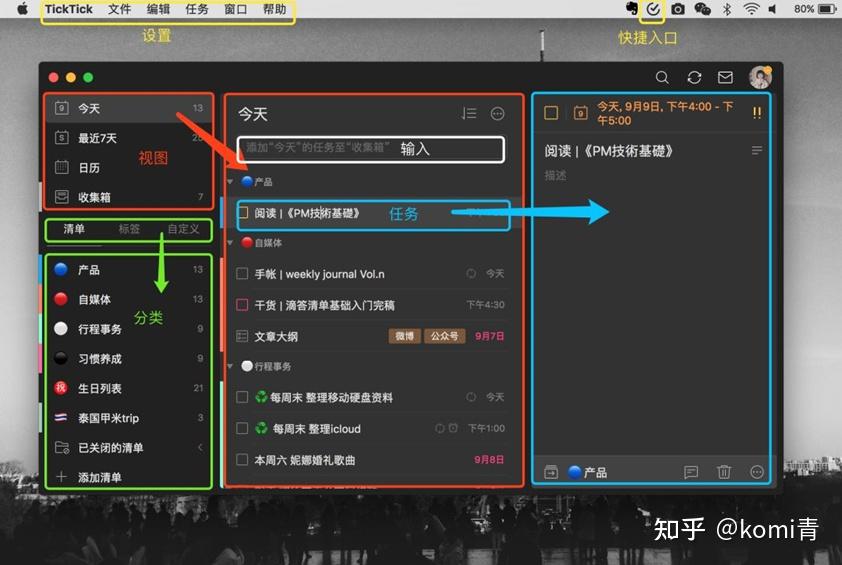Image resolution: width=842 pixels, height=565 pixels.
Task: Click the camera icon in the menu bar
Action: point(678,9)
